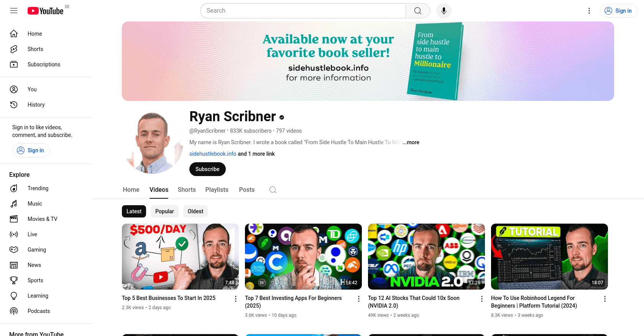
Task: Search within channel using magnifier icon
Action: point(273,190)
